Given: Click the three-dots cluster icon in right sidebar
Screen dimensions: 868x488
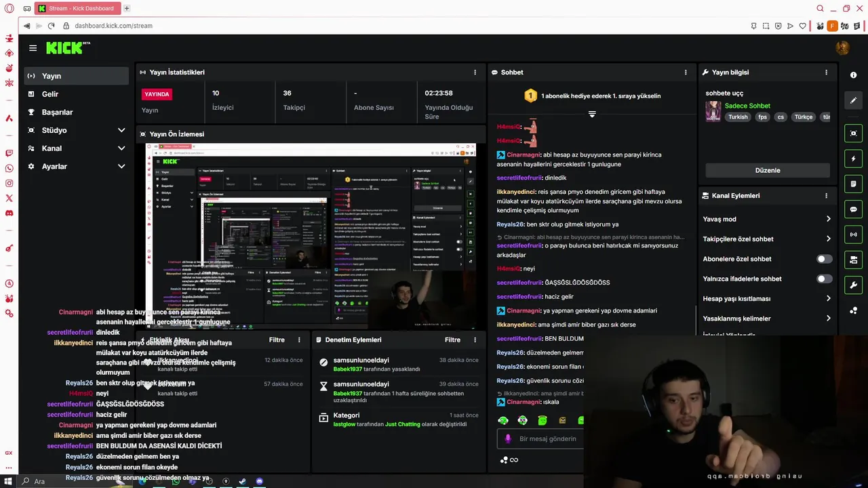Looking at the screenshot, I should pos(854,310).
